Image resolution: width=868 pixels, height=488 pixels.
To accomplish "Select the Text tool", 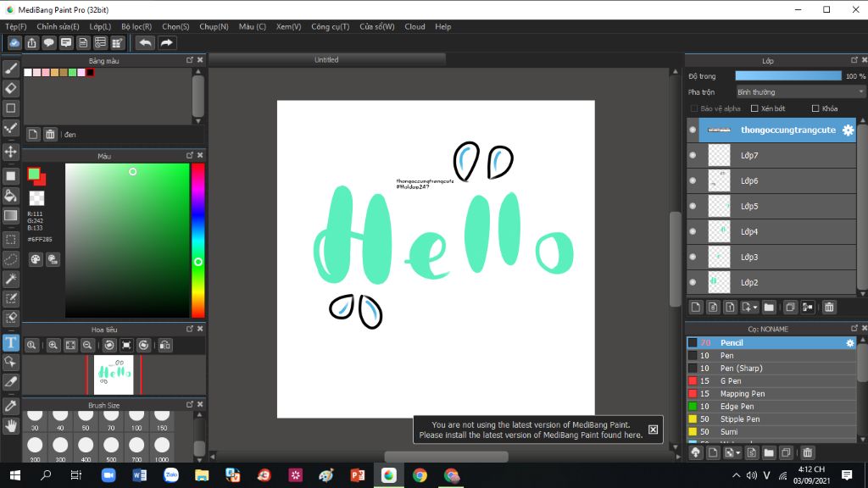I will coord(10,342).
